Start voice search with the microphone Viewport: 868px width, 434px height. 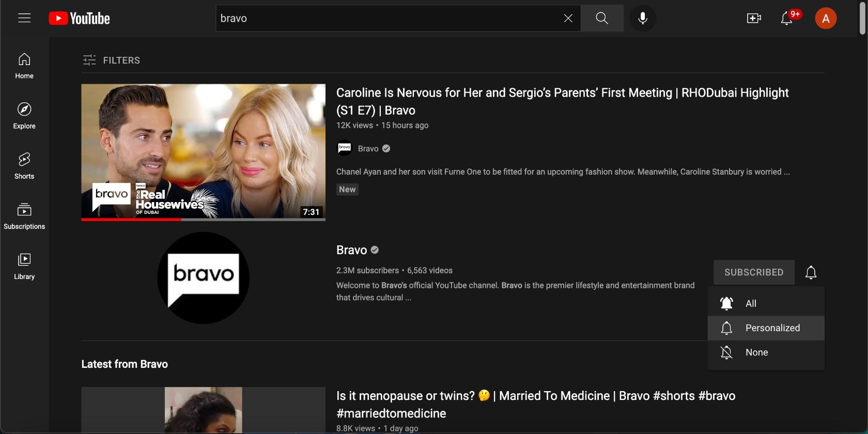click(643, 18)
